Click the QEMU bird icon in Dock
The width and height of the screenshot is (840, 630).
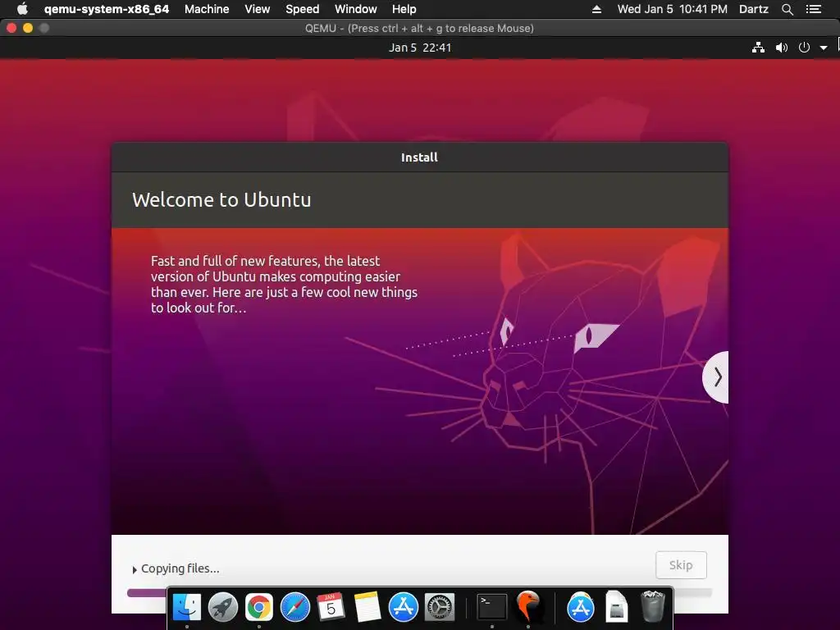point(529,608)
